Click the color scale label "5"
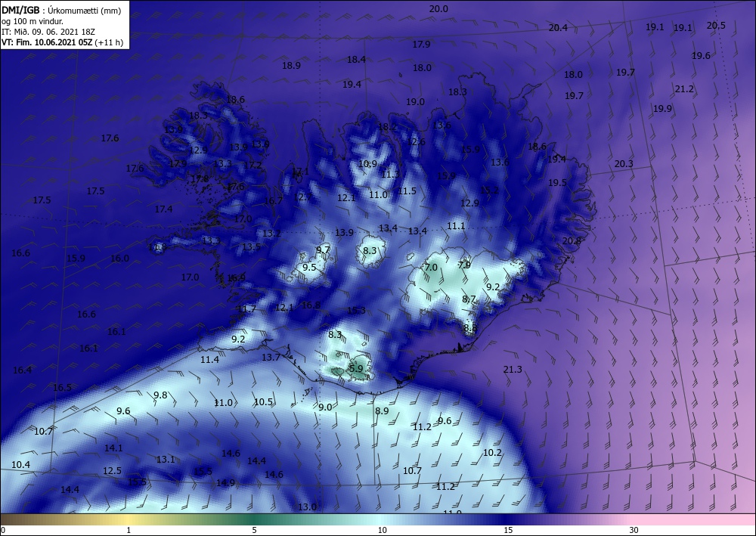This screenshot has width=756, height=536. click(255, 530)
